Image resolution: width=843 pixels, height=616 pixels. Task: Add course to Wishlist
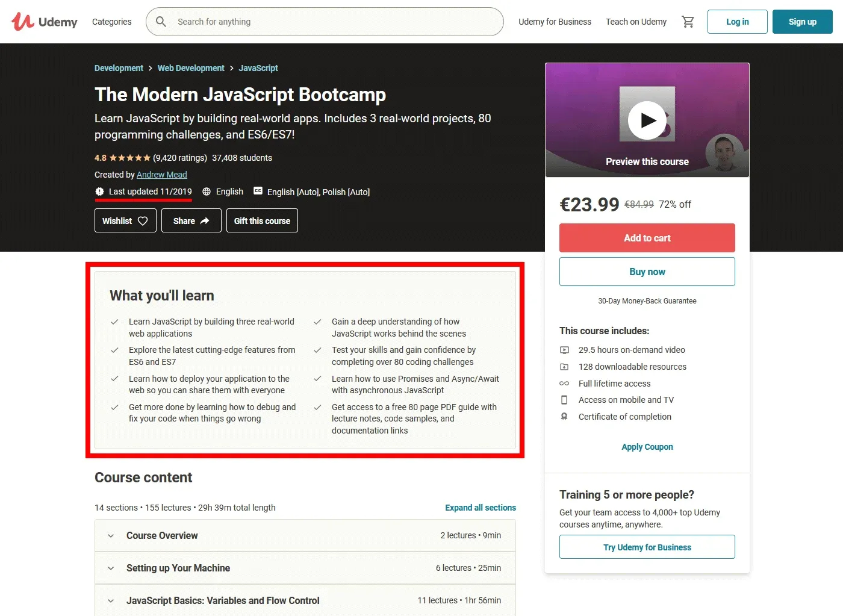coord(125,220)
